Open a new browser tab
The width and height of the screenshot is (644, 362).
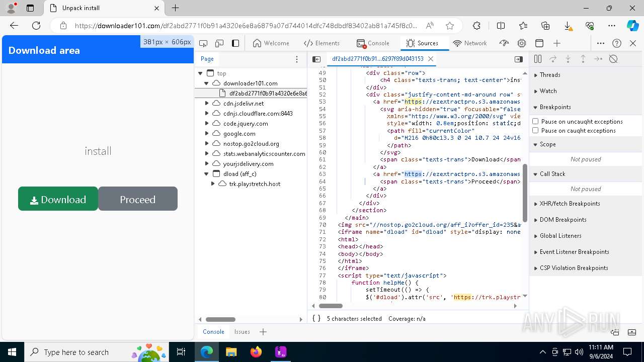[175, 8]
